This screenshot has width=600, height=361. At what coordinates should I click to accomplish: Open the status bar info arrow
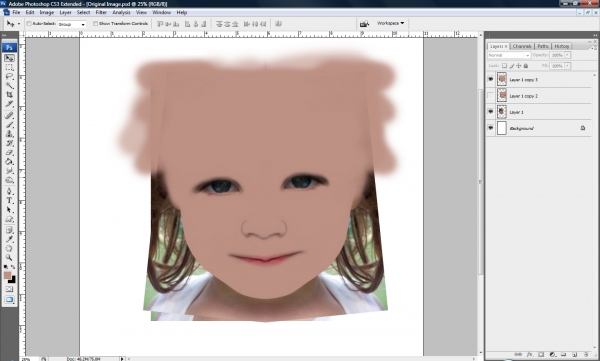(x=122, y=359)
